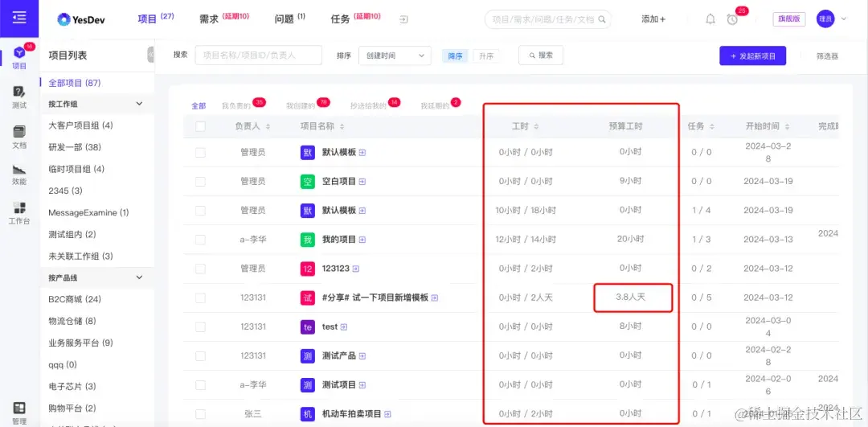Screen dimensions: 868x427
Task: Sort by 项目名称 column arrows
Action: [342, 127]
